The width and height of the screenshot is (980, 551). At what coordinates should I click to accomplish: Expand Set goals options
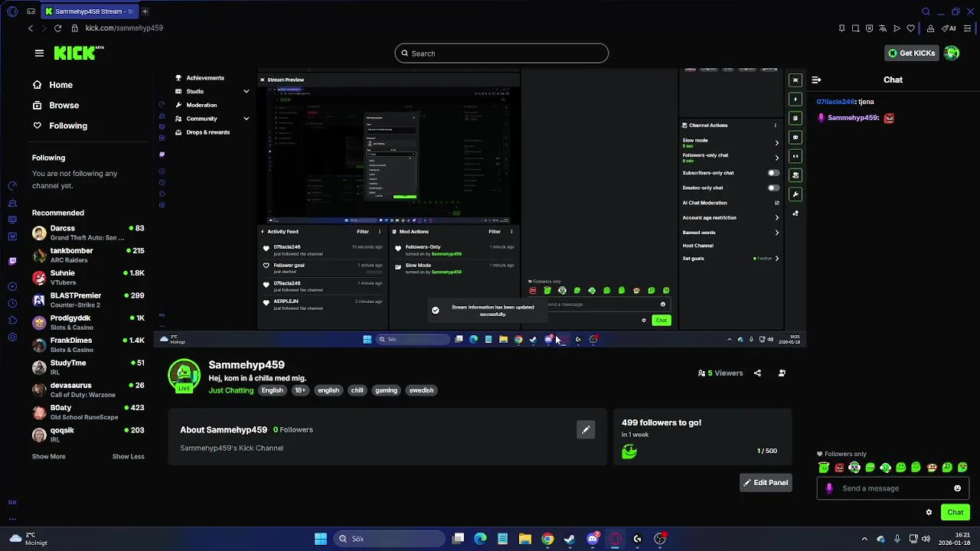776,259
